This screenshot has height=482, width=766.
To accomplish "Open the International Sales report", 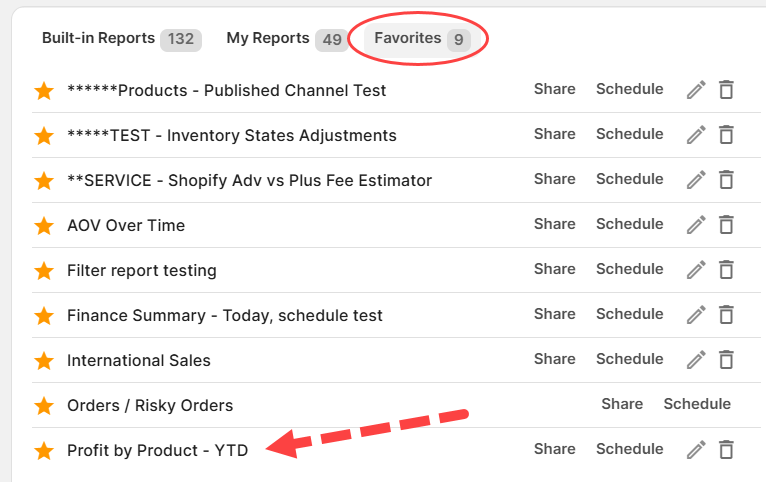I will tap(138, 361).
